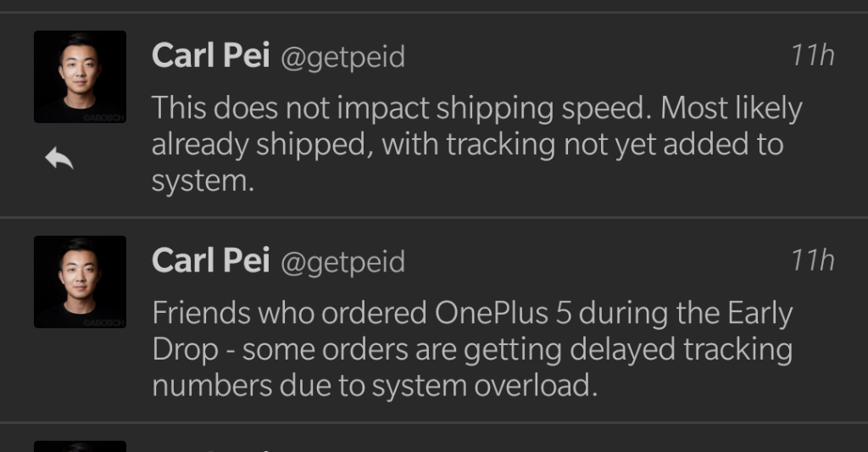The width and height of the screenshot is (868, 452).
Task: Open the avatar beside the Early Drop tweet
Action: click(x=80, y=282)
